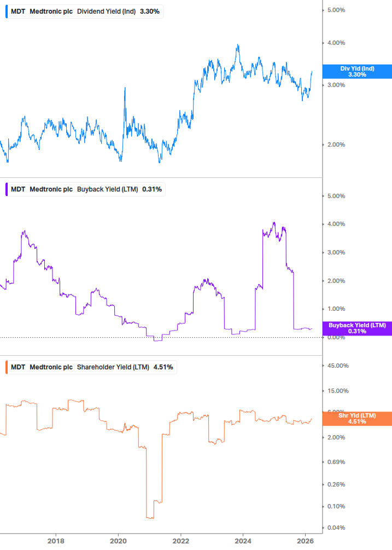Click the 2.00% tick in the shareholder yield chart

[x=336, y=437]
